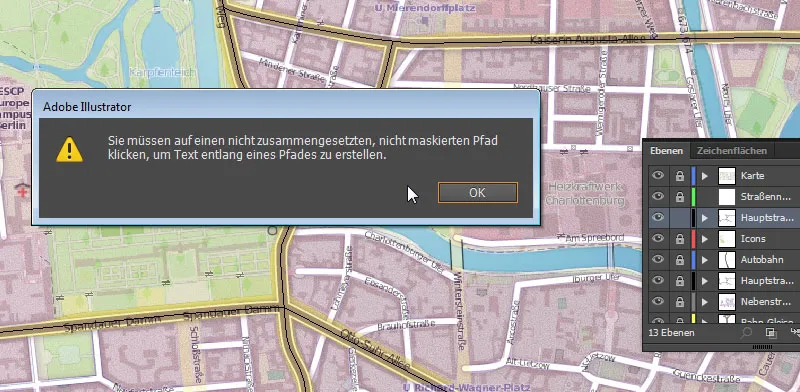Unlock the Icons layer
Image resolution: width=800 pixels, height=392 pixels.
[680, 239]
